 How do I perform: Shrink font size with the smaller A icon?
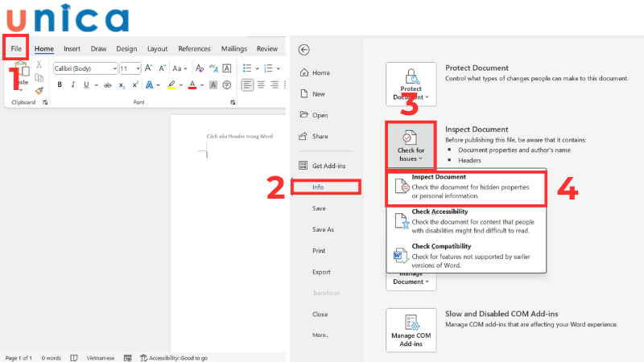pyautogui.click(x=163, y=68)
